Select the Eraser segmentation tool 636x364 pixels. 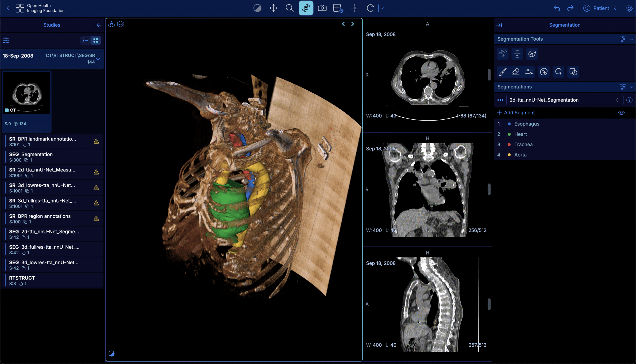pos(516,72)
